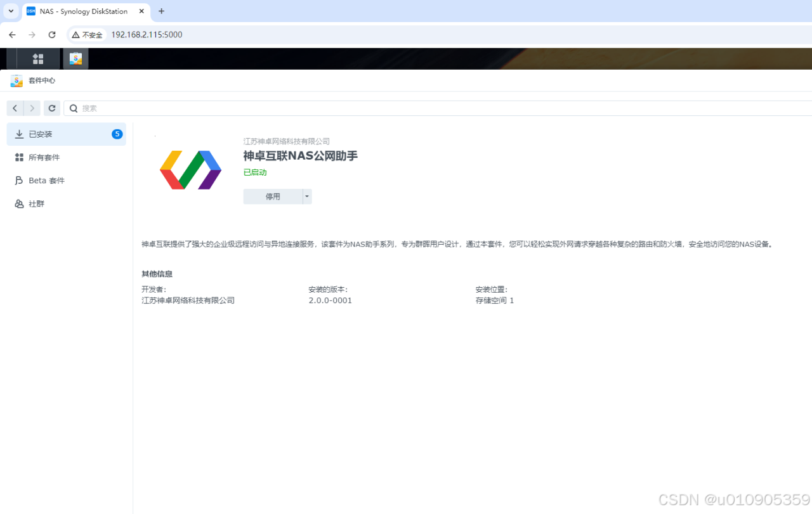This screenshot has width=812, height=514.
Task: Click the Package Center back navigation arrow
Action: (14, 108)
